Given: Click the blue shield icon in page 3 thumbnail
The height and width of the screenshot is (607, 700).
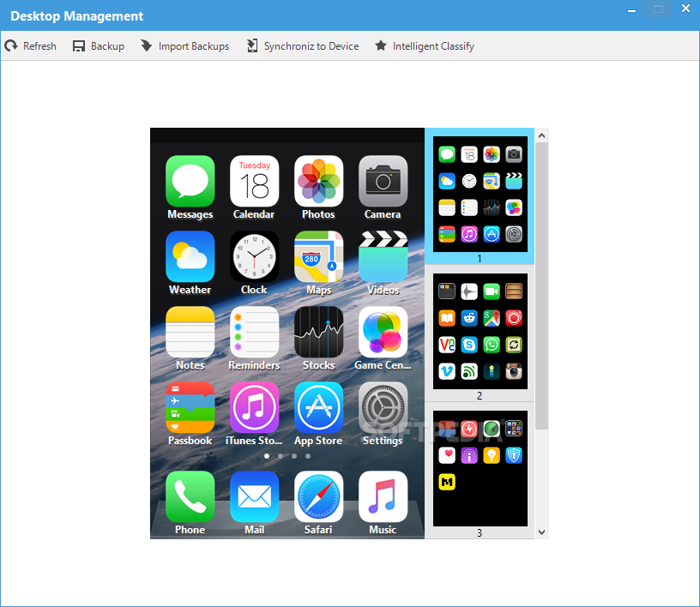Looking at the screenshot, I should [514, 455].
